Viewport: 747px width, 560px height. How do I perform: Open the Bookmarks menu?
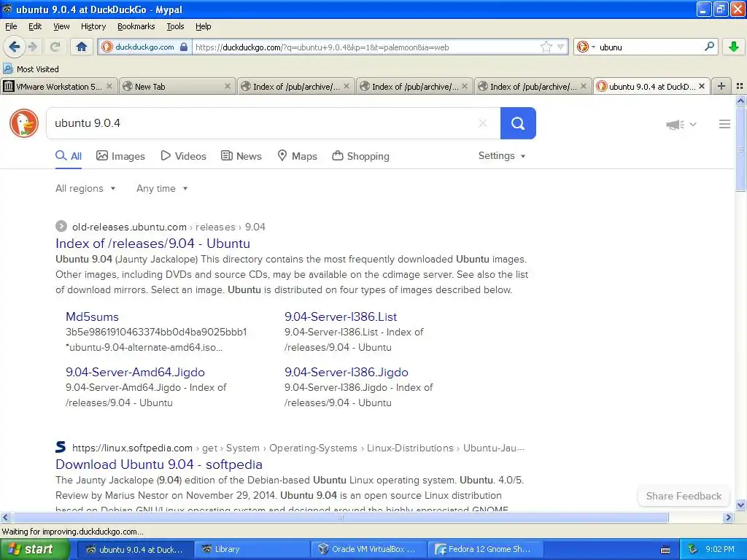[136, 26]
